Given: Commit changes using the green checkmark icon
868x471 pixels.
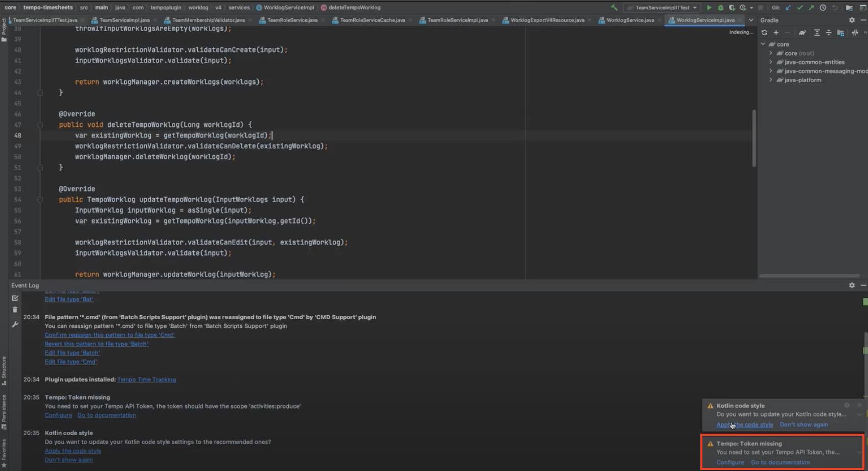Looking at the screenshot, I should pos(800,8).
